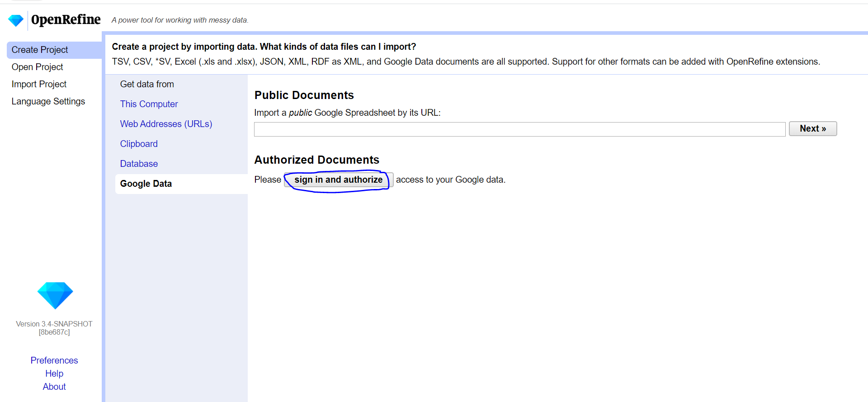Choose Database as data source
The width and height of the screenshot is (868, 402).
tap(139, 164)
